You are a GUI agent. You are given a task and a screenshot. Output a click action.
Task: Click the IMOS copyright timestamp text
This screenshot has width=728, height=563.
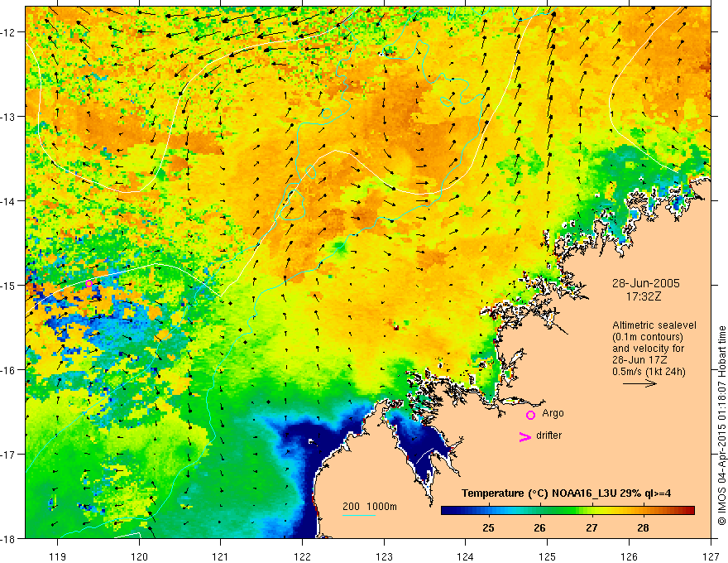721,426
